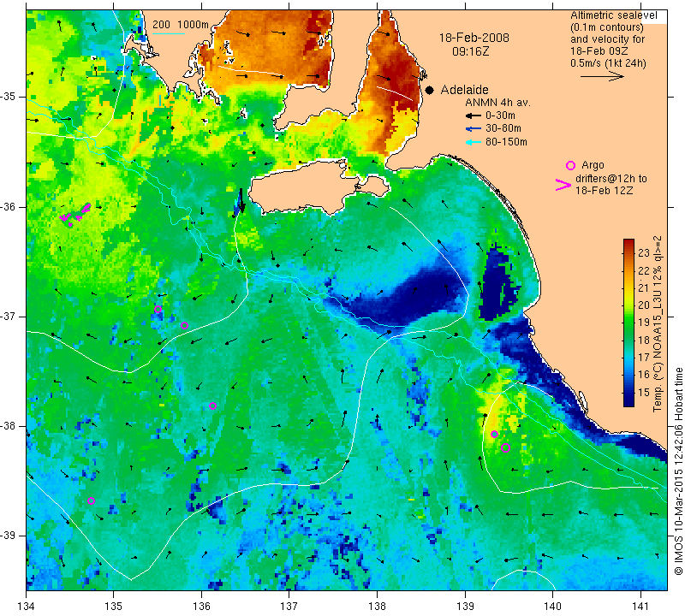This screenshot has width=685, height=616.
Task: Click the longitude axis label 137
Action: tap(289, 606)
